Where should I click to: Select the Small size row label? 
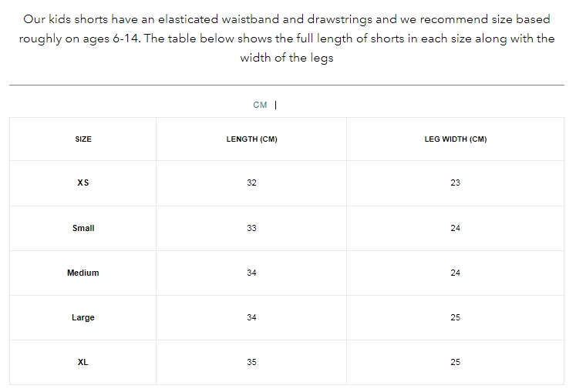click(83, 228)
